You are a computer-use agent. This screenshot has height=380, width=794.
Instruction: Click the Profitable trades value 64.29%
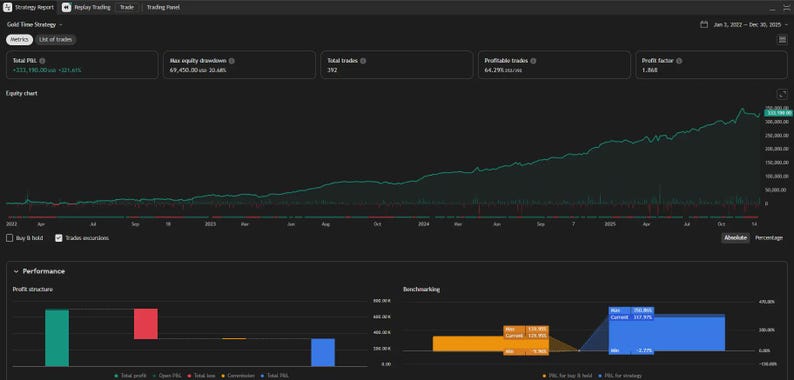click(493, 70)
